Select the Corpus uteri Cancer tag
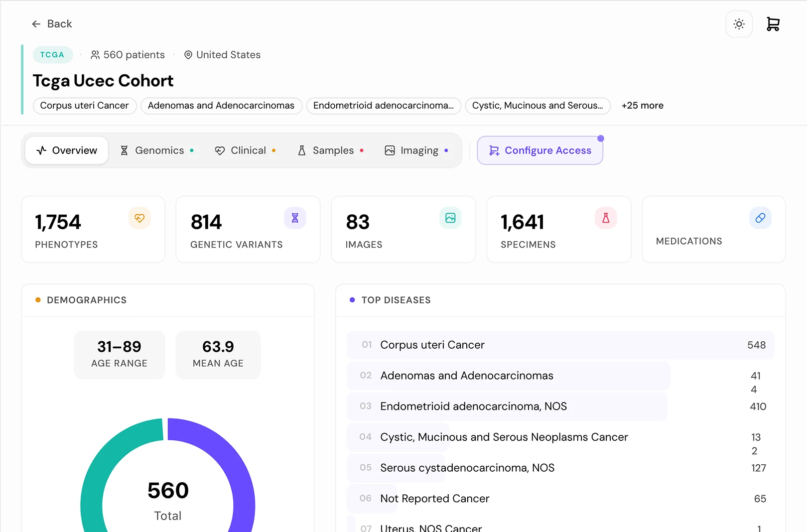807x532 pixels. 84,106
